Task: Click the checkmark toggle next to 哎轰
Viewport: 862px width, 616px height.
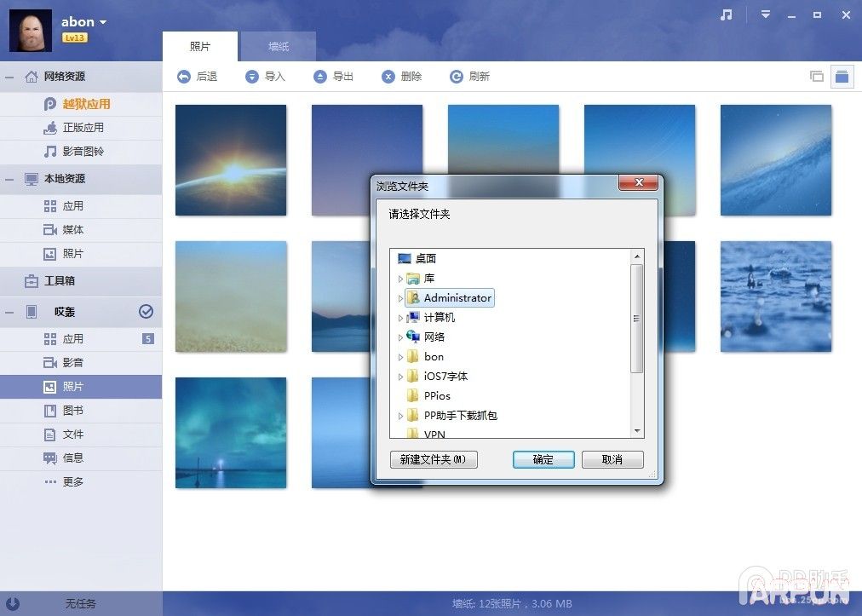Action: click(x=145, y=312)
